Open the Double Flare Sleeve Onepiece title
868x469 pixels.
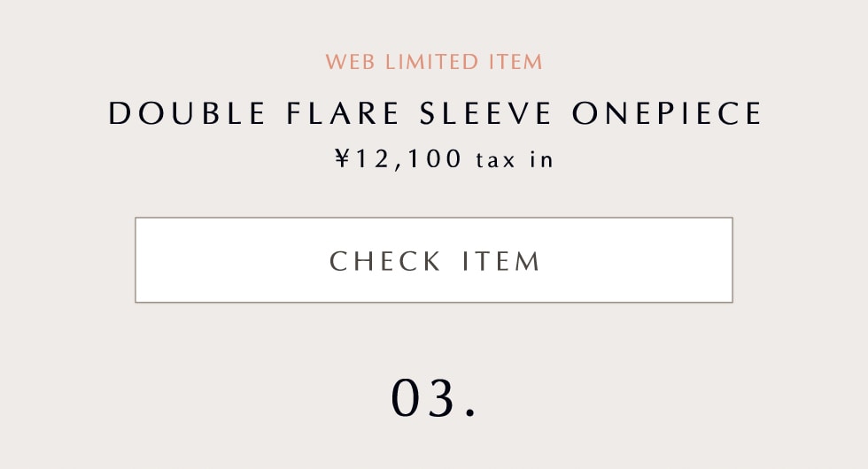[434, 114]
